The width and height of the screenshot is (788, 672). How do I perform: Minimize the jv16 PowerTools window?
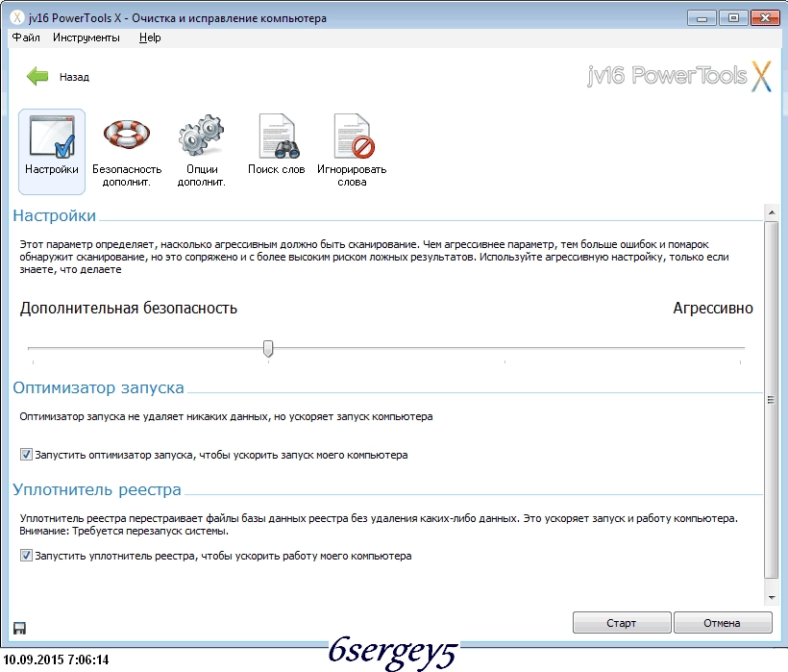coord(702,18)
